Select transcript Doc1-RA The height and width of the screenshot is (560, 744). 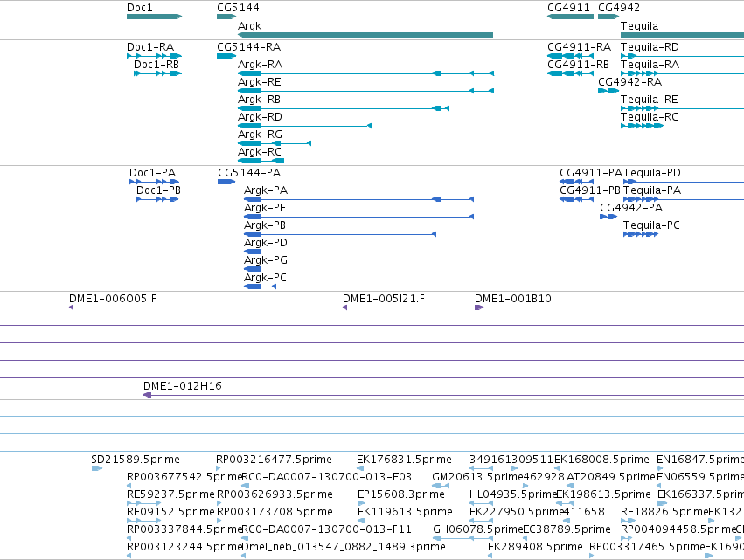coord(154,56)
